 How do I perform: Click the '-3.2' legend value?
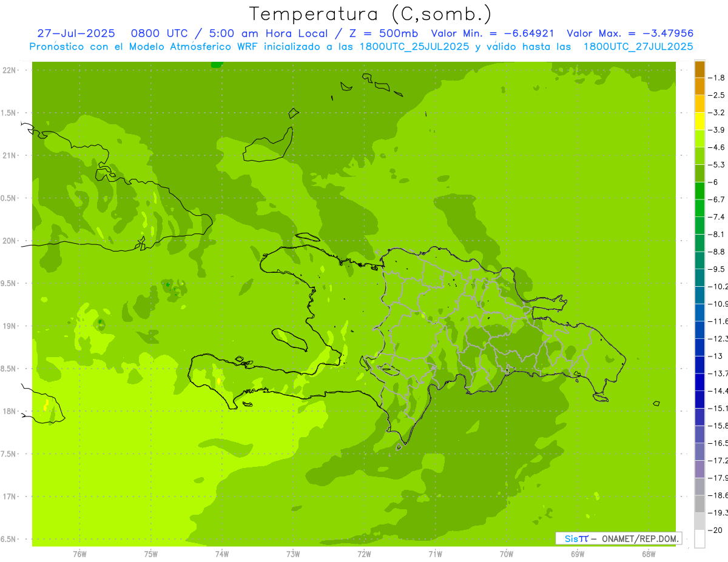point(716,112)
